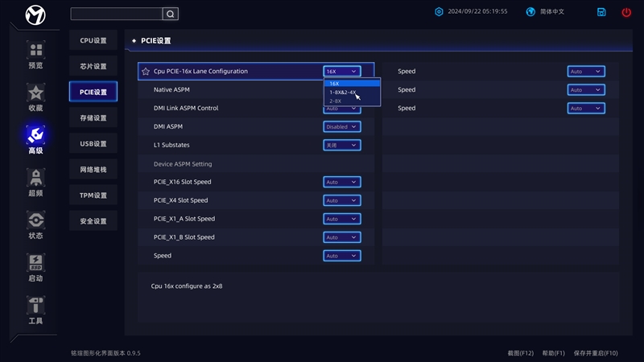
Task: Open the Speed dropdown beside Native ASPM
Action: point(586,90)
